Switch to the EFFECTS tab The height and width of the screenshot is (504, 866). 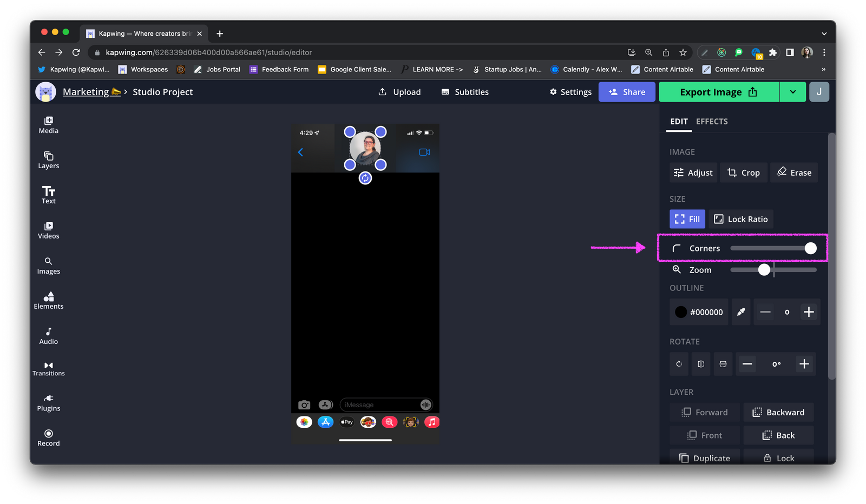711,122
